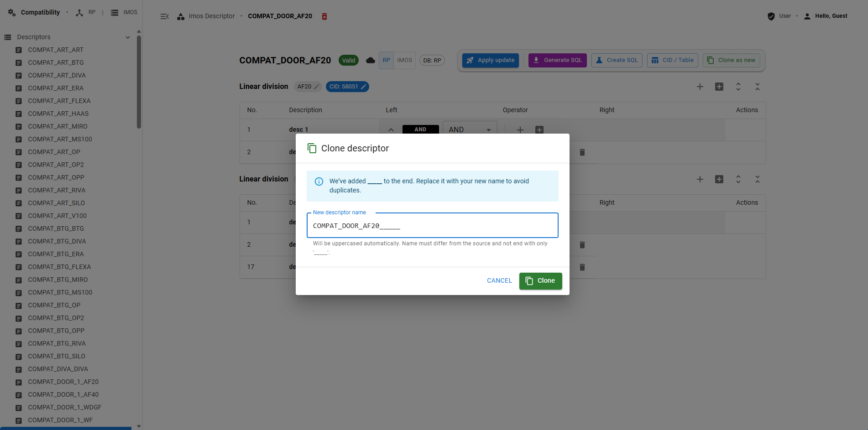
Task: Select COMPAT_BTG_OPP descriptor
Action: point(57,331)
